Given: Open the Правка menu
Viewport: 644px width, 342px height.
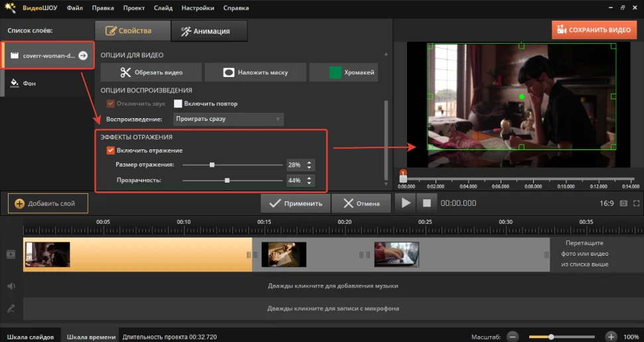Looking at the screenshot, I should click(x=103, y=8).
